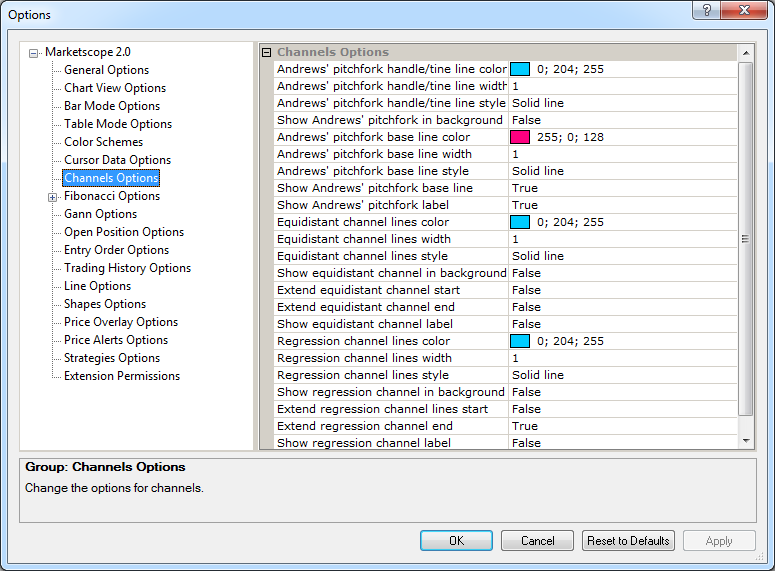Pick Andrews' pitchfork handle/tine line color swatch
Screen dimensions: 775x571
coord(519,69)
